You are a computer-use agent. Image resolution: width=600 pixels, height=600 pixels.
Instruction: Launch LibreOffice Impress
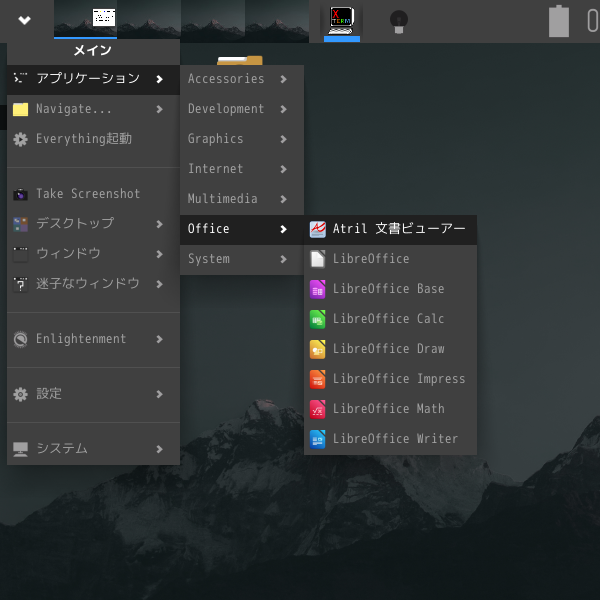coord(390,379)
